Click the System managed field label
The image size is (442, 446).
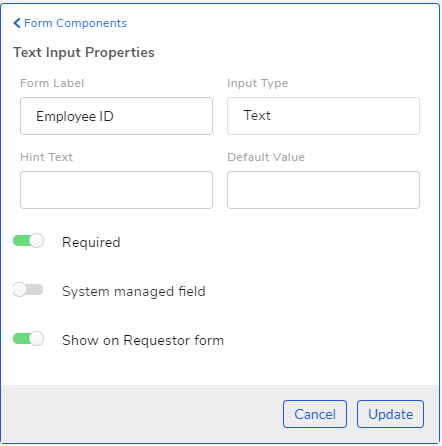pyautogui.click(x=134, y=291)
